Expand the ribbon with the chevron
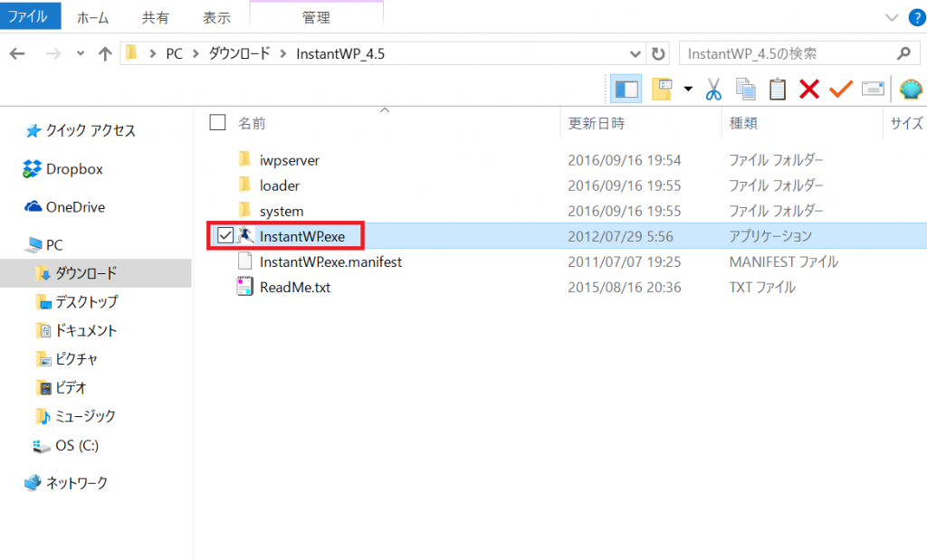Image resolution: width=927 pixels, height=560 pixels. 892,18
